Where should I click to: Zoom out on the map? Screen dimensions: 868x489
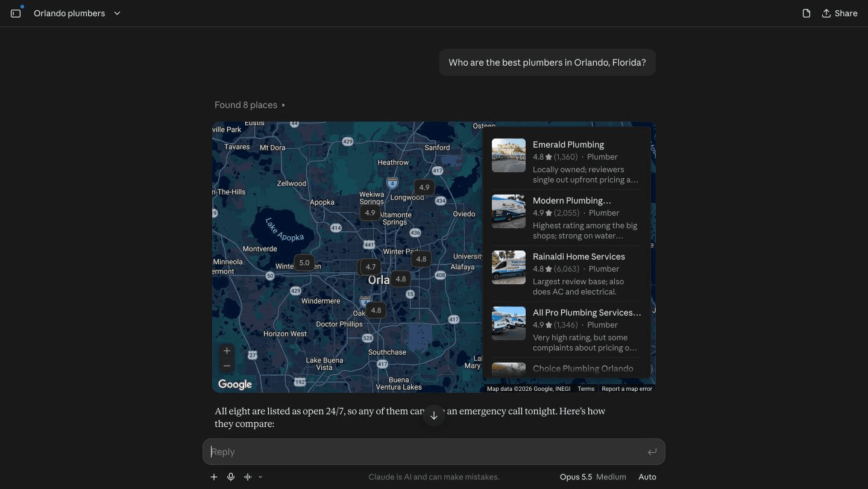point(227,366)
